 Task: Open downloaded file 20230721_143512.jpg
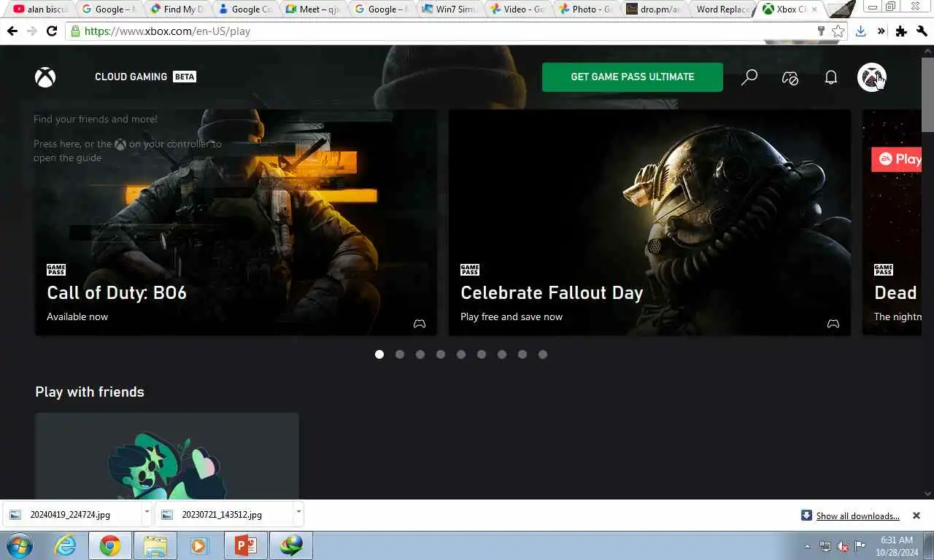pyautogui.click(x=223, y=514)
